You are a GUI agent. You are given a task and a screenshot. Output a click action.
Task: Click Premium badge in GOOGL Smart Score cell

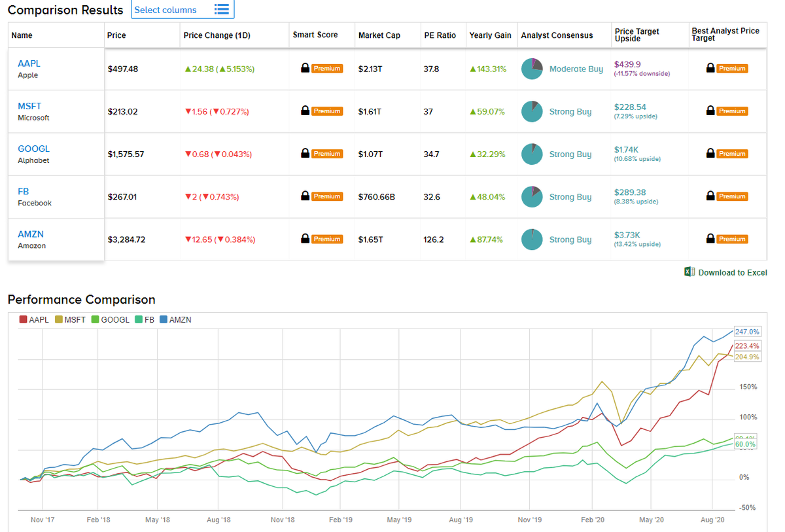point(327,154)
